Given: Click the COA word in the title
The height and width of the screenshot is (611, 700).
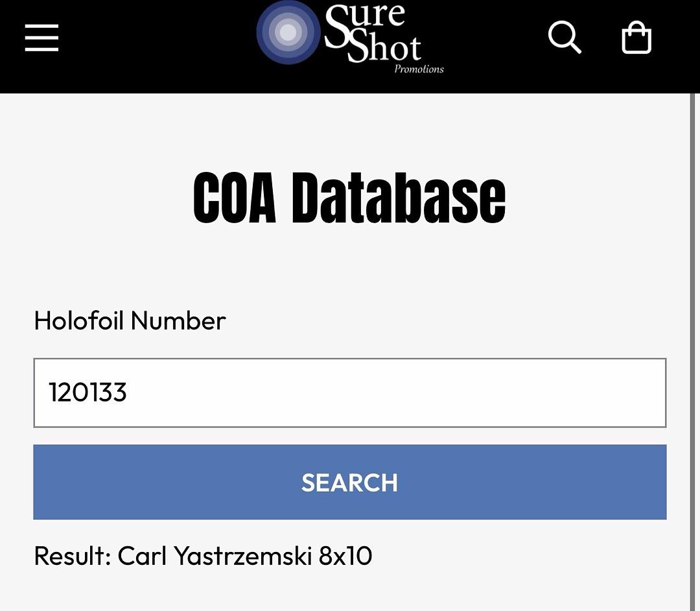Looking at the screenshot, I should 235,198.
